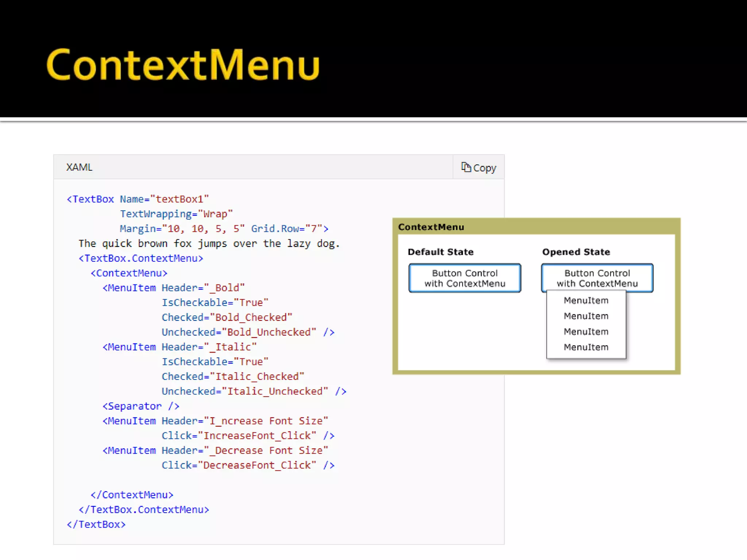The height and width of the screenshot is (560, 747).
Task: Click the Separator tag in the code
Action: click(x=141, y=406)
